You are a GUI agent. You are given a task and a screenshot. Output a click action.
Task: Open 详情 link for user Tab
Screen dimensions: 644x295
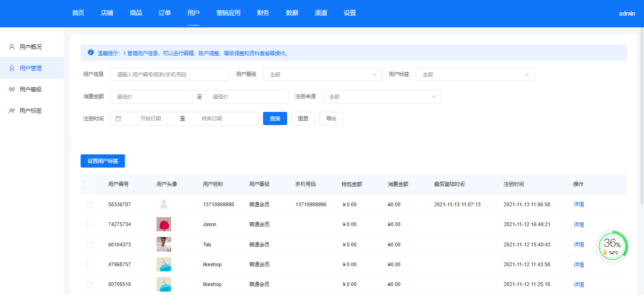click(x=578, y=244)
